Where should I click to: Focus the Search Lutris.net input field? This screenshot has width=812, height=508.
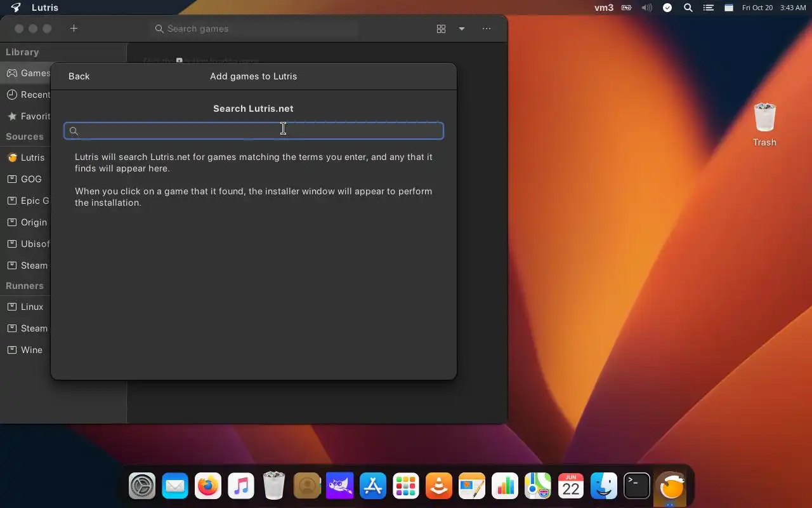pyautogui.click(x=254, y=131)
